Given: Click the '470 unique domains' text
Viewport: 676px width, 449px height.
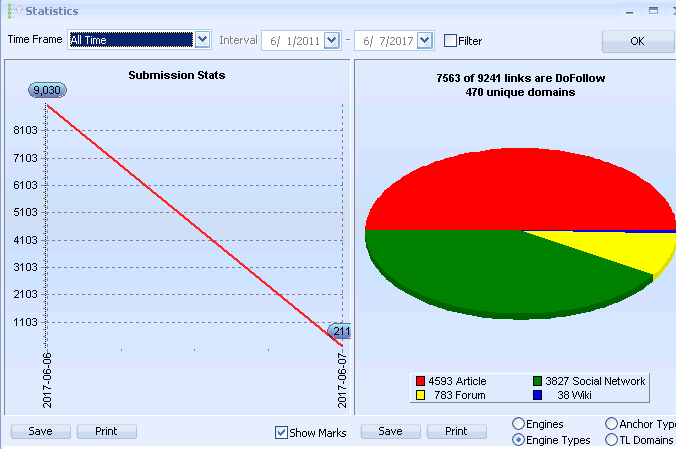Looking at the screenshot, I should pos(520,92).
